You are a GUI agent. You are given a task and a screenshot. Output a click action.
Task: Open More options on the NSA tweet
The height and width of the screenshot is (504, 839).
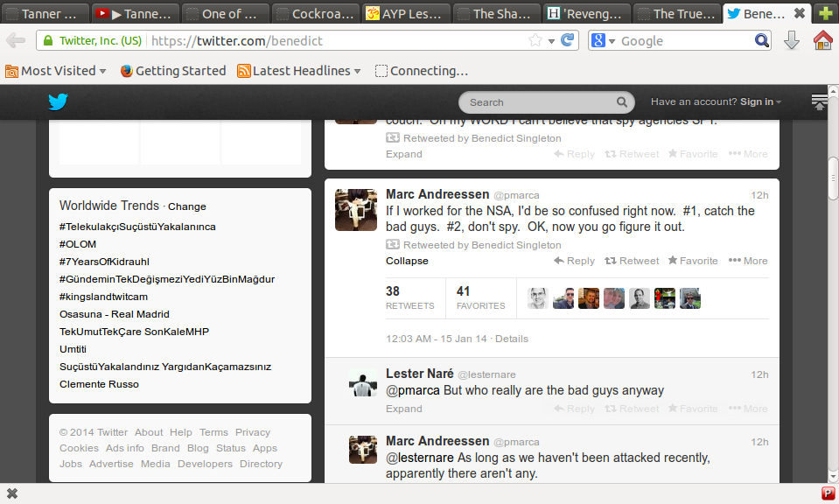tap(748, 261)
